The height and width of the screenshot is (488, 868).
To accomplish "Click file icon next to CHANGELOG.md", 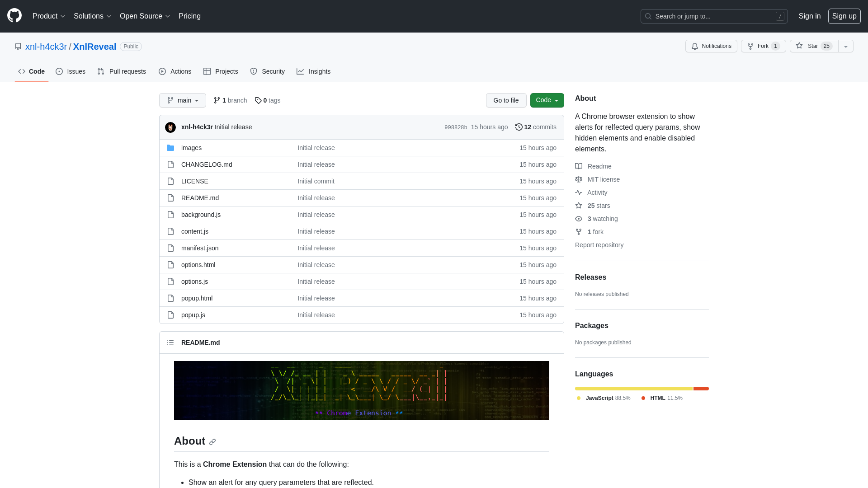I will [170, 164].
